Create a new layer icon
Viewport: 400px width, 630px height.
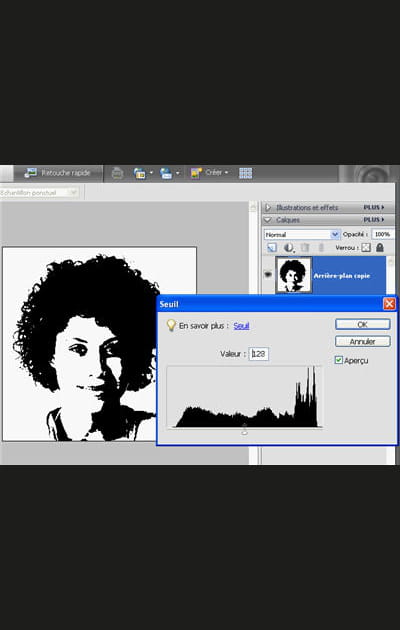pos(272,248)
